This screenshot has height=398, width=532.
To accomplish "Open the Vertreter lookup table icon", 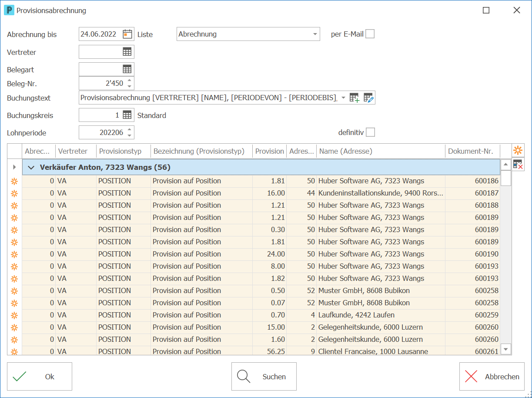I will [x=127, y=52].
